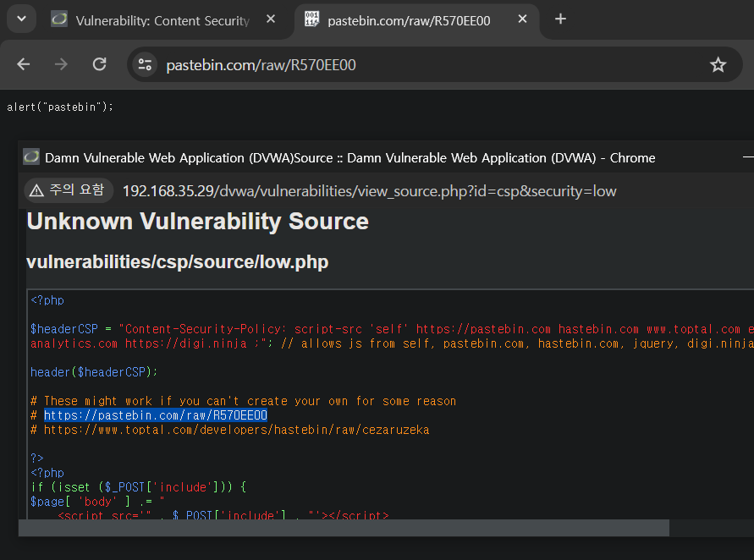Click the Vulnerability tab's DVWA favicon
754x560 pixels.
pyautogui.click(x=59, y=19)
